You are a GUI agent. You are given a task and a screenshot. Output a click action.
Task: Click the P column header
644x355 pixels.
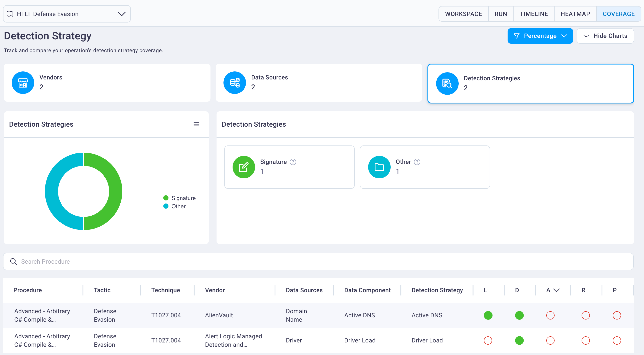coord(615,290)
